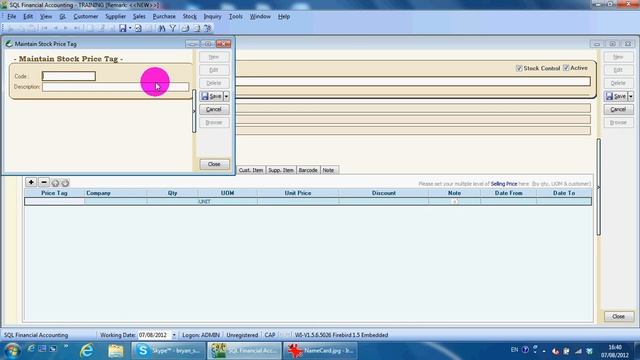Click Cancel in the stock item window

tap(618, 109)
